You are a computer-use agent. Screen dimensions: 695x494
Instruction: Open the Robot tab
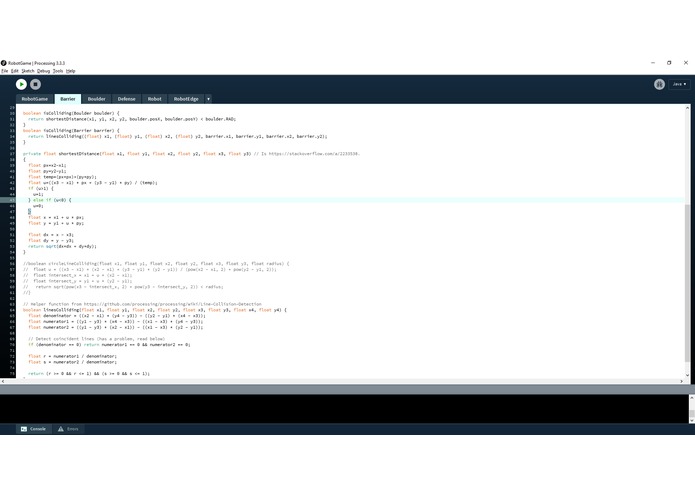click(154, 99)
